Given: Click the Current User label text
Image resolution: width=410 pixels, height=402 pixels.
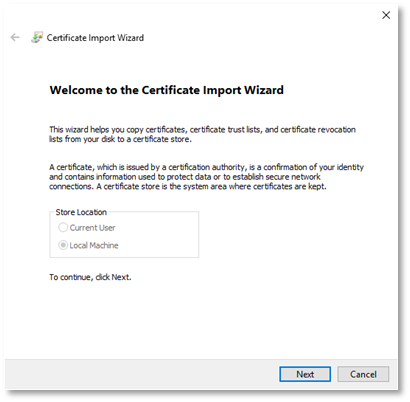Looking at the screenshot, I should (x=92, y=228).
